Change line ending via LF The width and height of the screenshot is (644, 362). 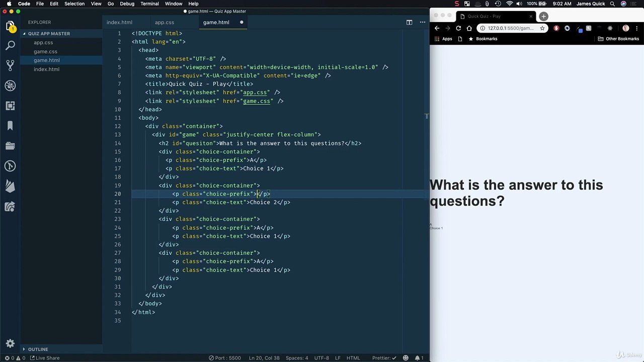[338, 358]
